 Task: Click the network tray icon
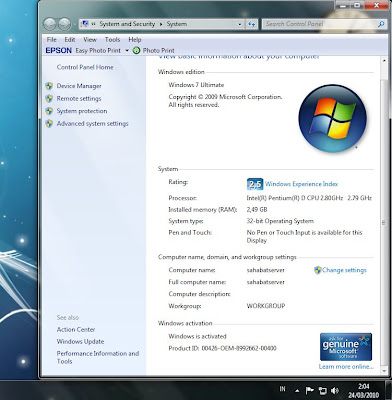[x=322, y=390]
